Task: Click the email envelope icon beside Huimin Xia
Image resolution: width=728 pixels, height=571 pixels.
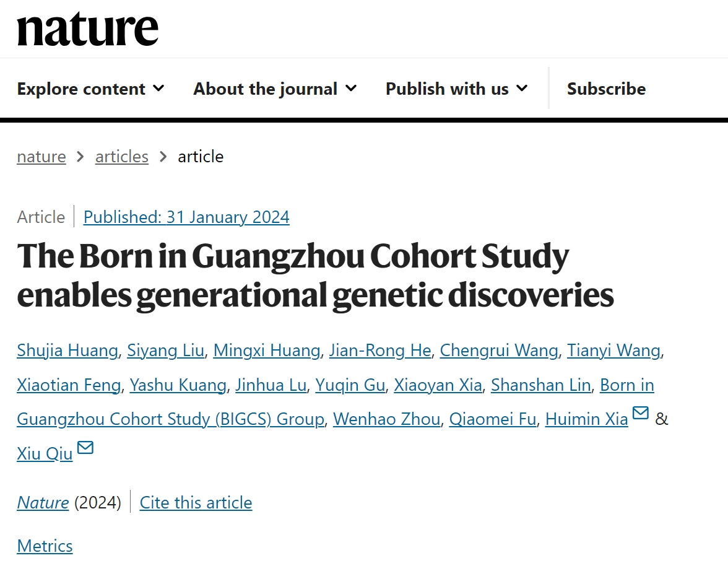Action: pyautogui.click(x=641, y=412)
